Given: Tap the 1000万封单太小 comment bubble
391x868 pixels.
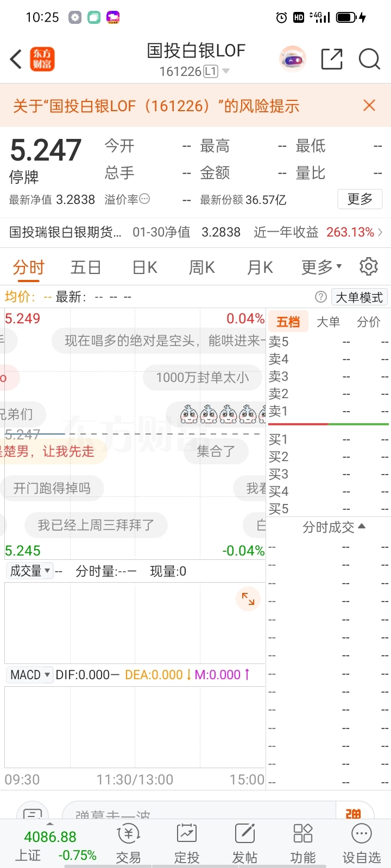Looking at the screenshot, I should pyautogui.click(x=202, y=378).
